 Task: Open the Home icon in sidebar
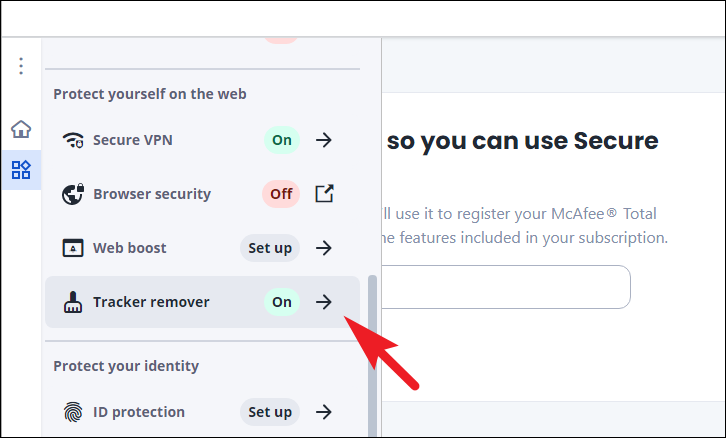coord(21,129)
